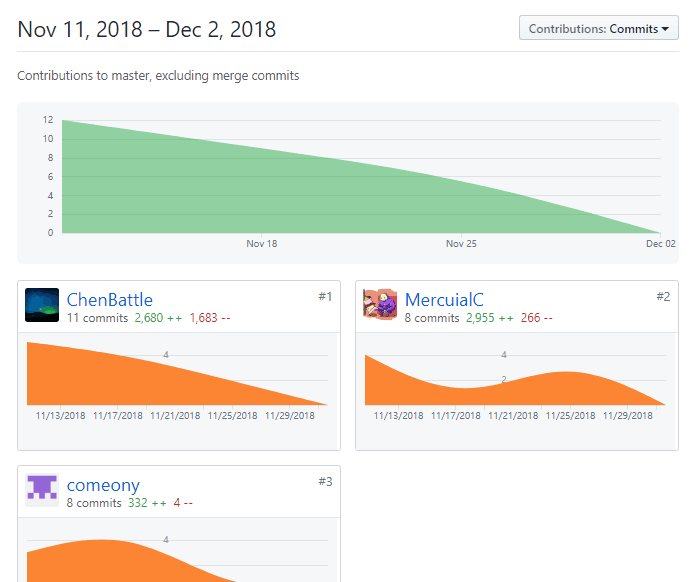Image resolution: width=695 pixels, height=582 pixels.
Task: Click comeony's 332 ++ additions count
Action: click(147, 503)
